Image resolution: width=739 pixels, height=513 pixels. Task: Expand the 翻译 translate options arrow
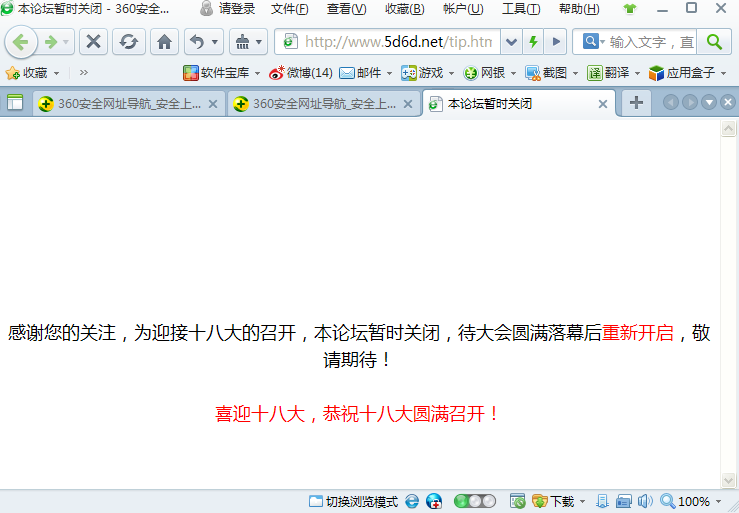pyautogui.click(x=637, y=73)
